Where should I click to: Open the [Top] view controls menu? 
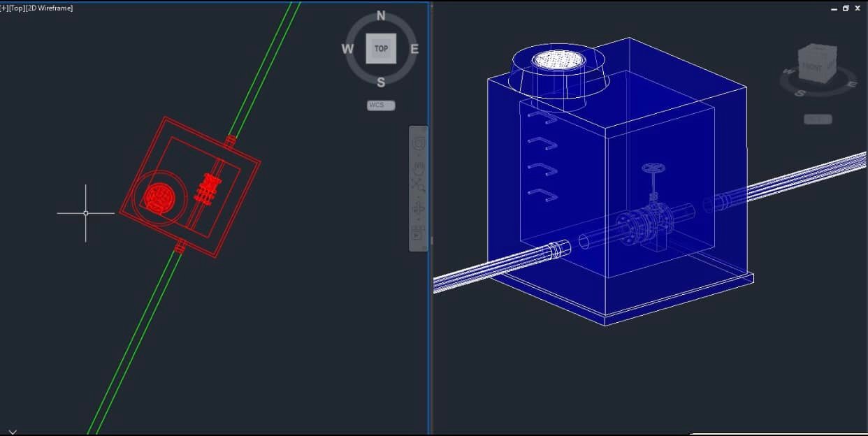(x=17, y=8)
